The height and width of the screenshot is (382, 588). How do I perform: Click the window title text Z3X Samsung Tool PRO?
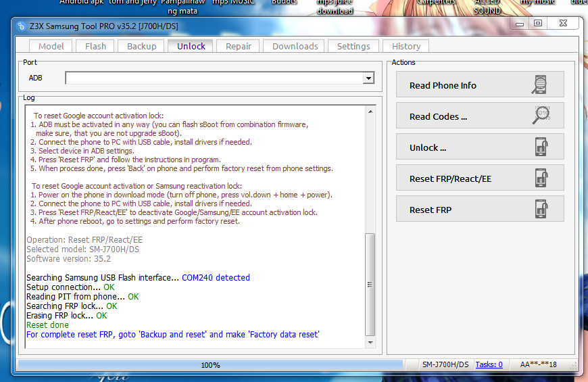point(104,26)
